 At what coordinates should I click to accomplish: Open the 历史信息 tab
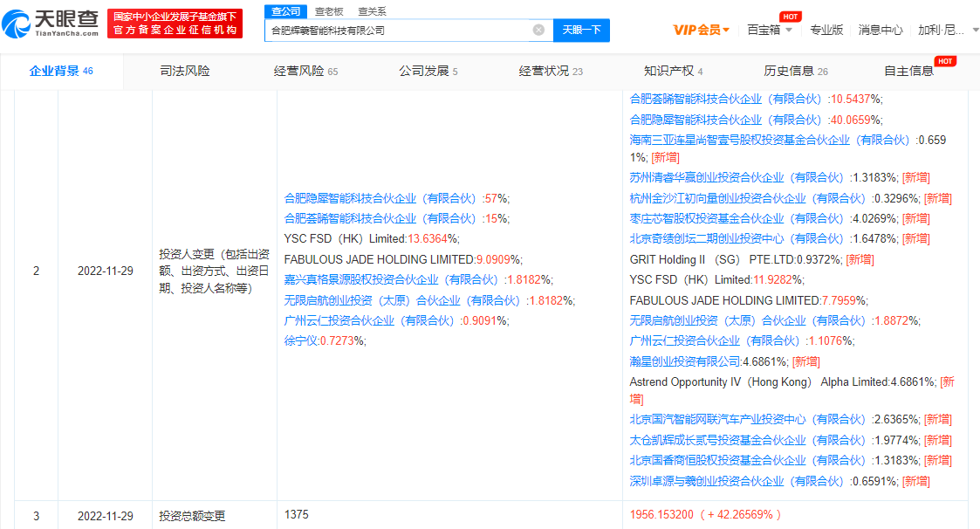[796, 72]
